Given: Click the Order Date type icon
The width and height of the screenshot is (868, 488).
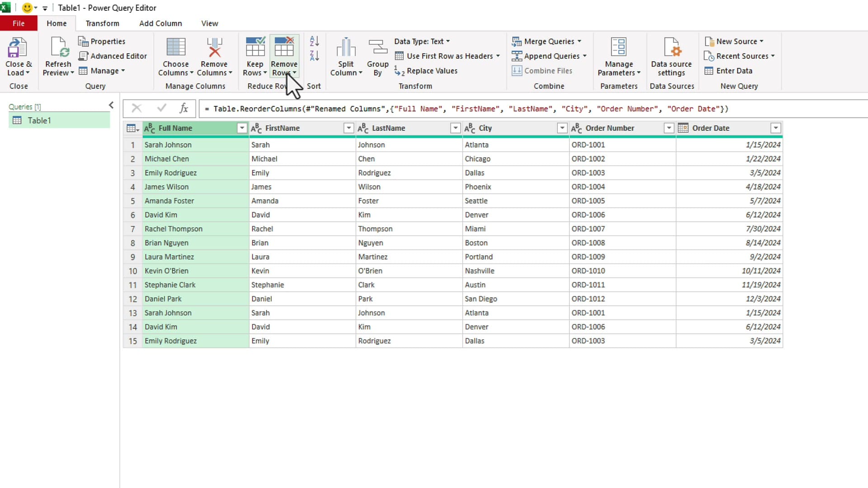Looking at the screenshot, I should pyautogui.click(x=683, y=128).
